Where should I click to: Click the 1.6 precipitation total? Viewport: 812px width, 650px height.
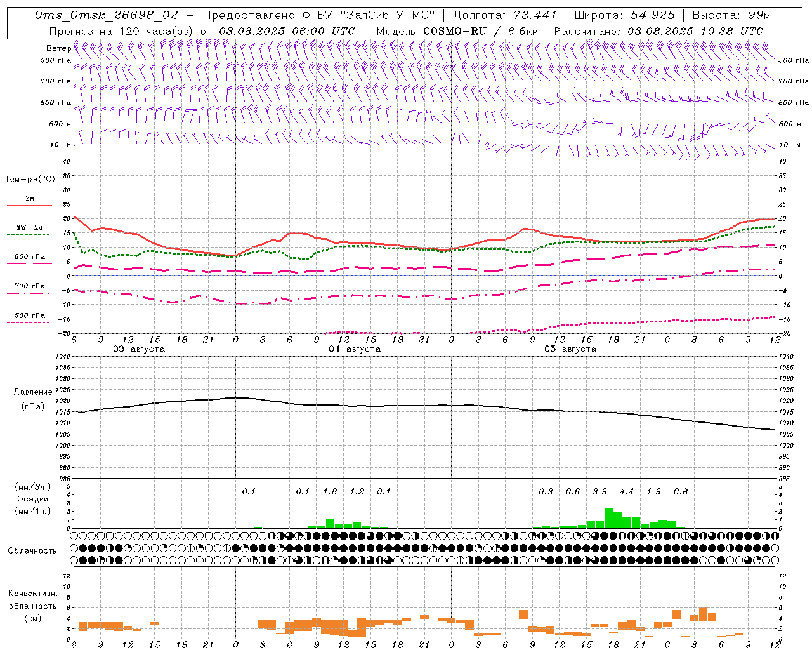pos(330,491)
